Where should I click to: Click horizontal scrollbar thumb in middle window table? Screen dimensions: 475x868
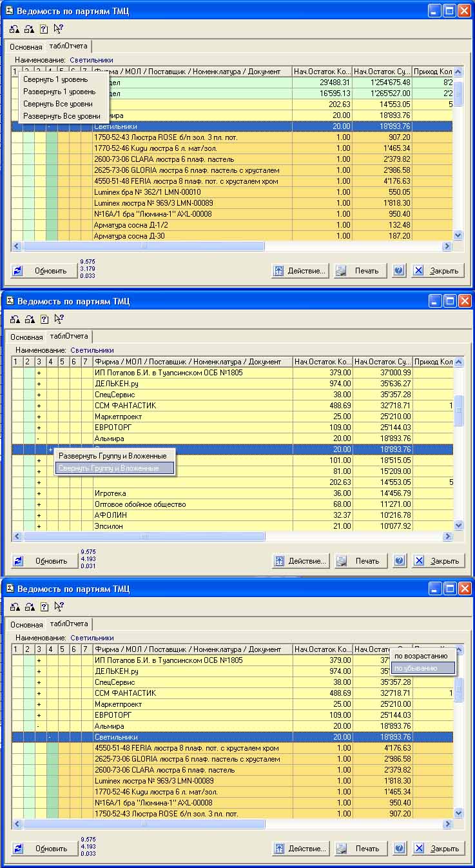(x=144, y=536)
